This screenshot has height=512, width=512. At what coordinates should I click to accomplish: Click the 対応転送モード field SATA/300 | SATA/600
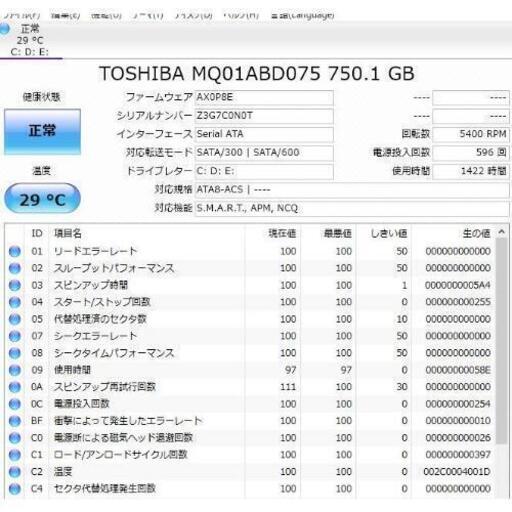click(264, 153)
